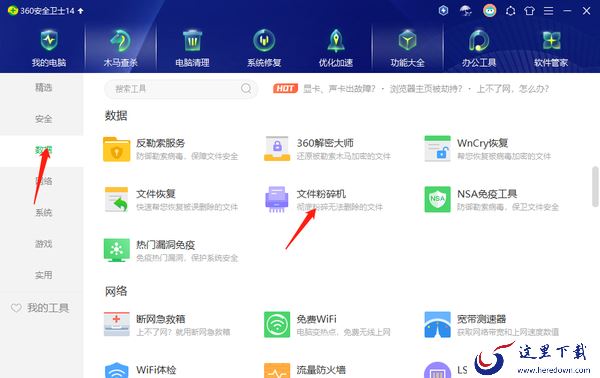
Task: Open the user avatar in title bar
Action: click(489, 11)
